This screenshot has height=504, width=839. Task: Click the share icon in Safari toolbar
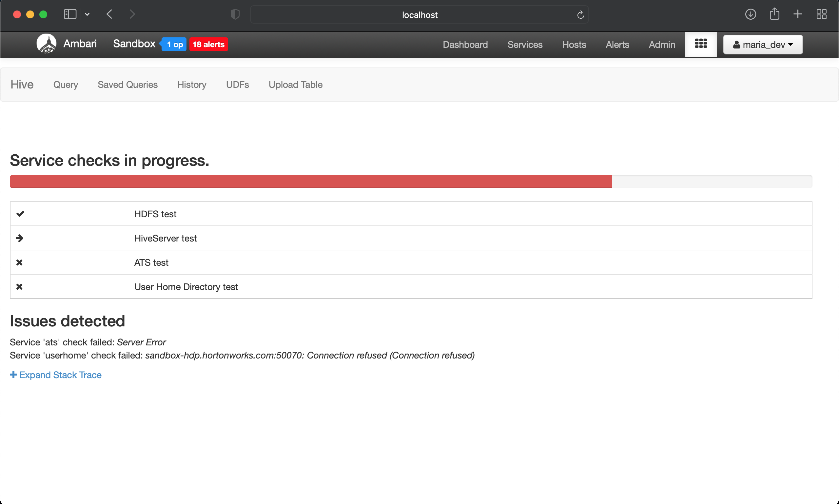pyautogui.click(x=774, y=14)
